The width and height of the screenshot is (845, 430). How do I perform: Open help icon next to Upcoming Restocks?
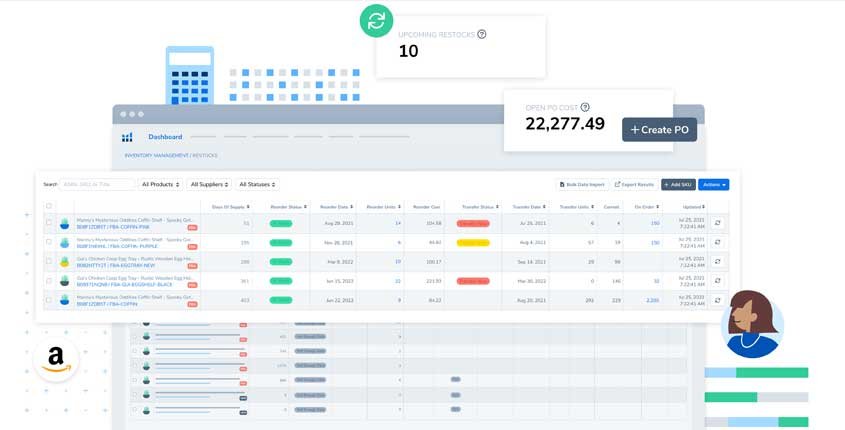point(482,34)
